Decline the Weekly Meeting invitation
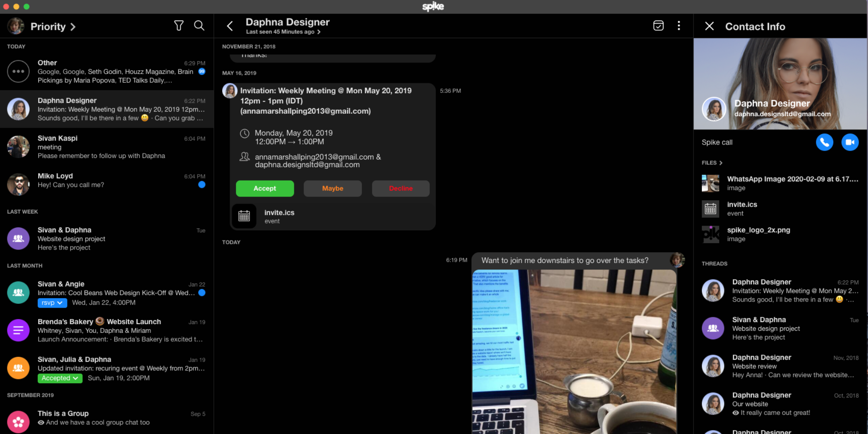 [401, 188]
